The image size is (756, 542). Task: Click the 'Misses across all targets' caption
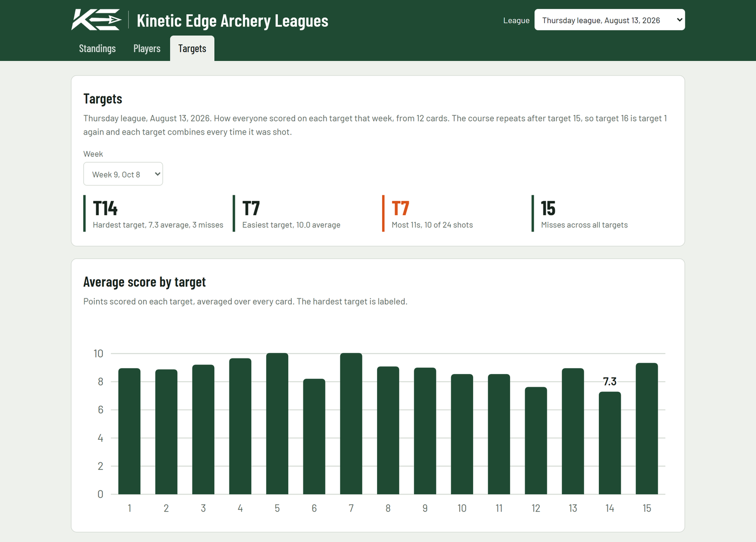[585, 225]
